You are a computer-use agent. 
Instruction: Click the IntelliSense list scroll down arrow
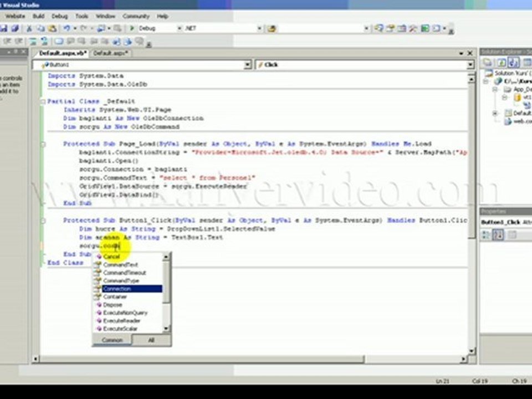pyautogui.click(x=166, y=328)
